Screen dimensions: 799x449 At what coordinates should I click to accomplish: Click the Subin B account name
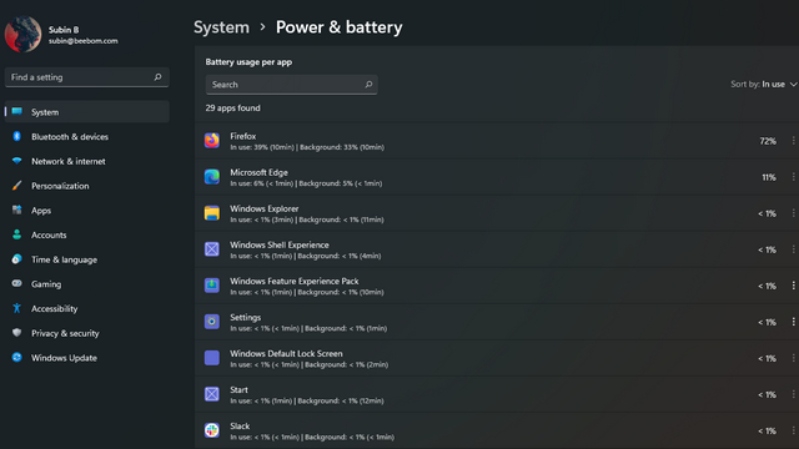(64, 30)
